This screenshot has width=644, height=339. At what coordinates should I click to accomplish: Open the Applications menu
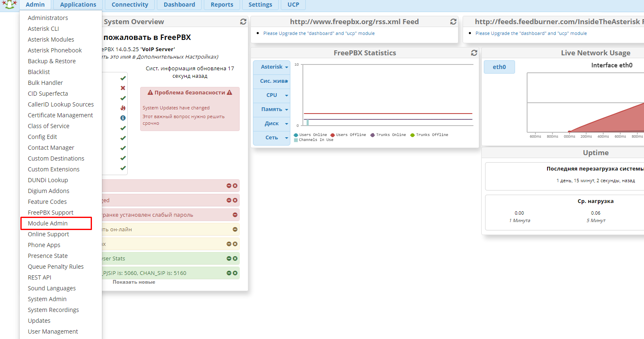[78, 5]
